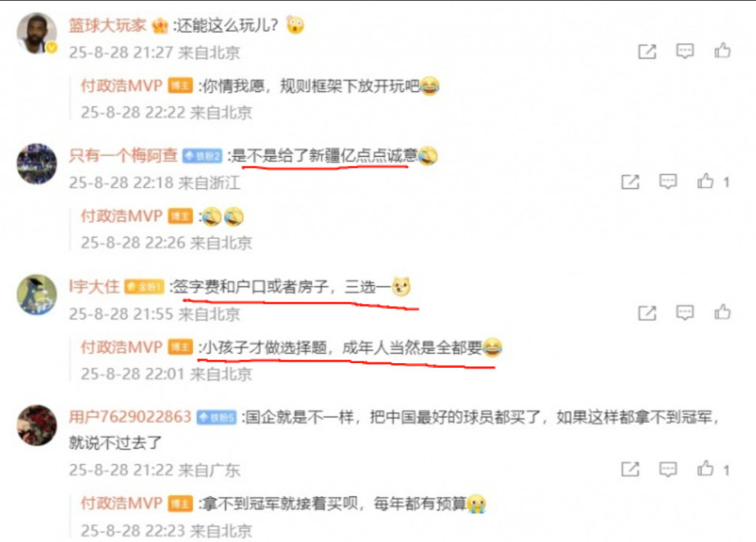Screen dimensions: 756x542
Task: Open 用户7629022863 username link
Action: pos(130,417)
